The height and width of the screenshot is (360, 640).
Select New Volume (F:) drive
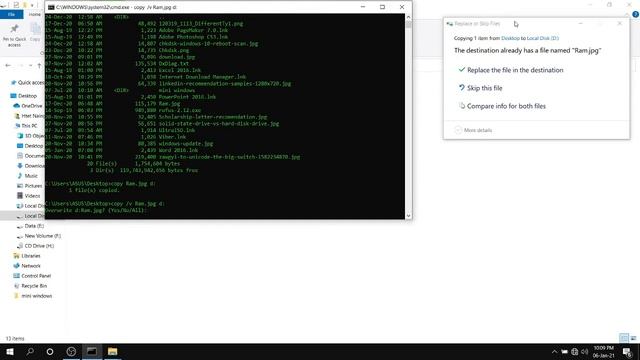39,236
